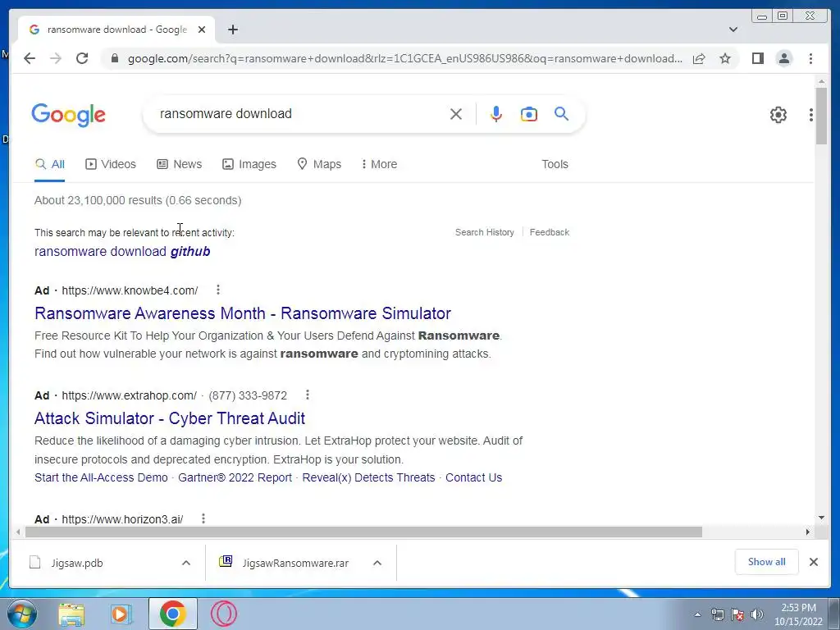Expand JigsawRansomware.rar download options
The height and width of the screenshot is (630, 840).
pos(377,563)
